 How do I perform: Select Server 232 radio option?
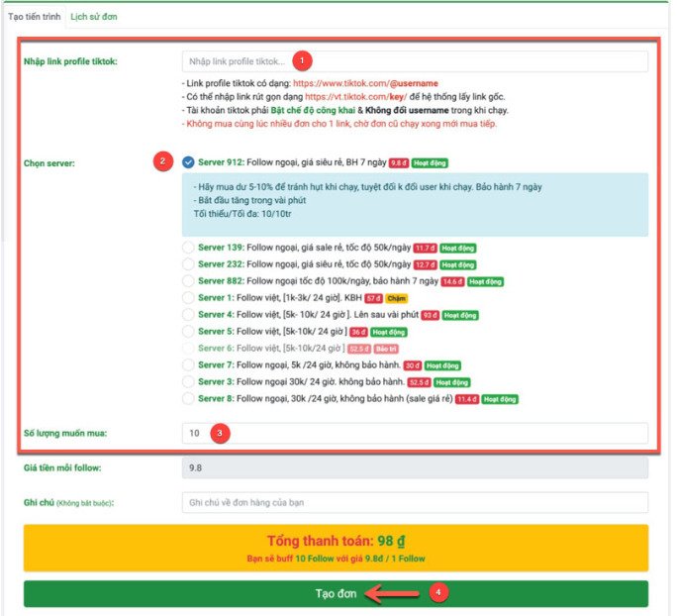(x=189, y=263)
